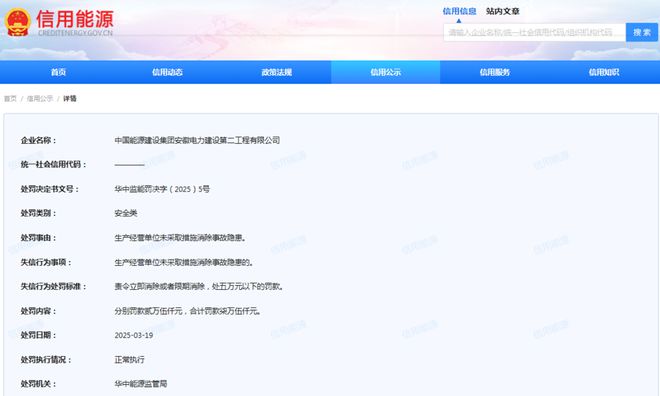Select company name 中国能源建设集团安徽电力建设第二工程有限公司
Viewport: 660px width, 396px height.
197,140
